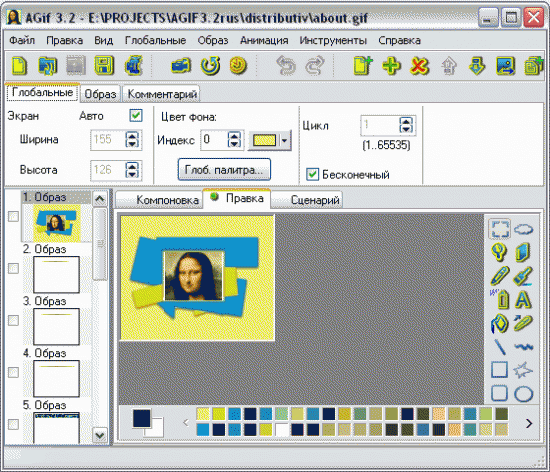Click the Высота spinner arrows

[132, 170]
